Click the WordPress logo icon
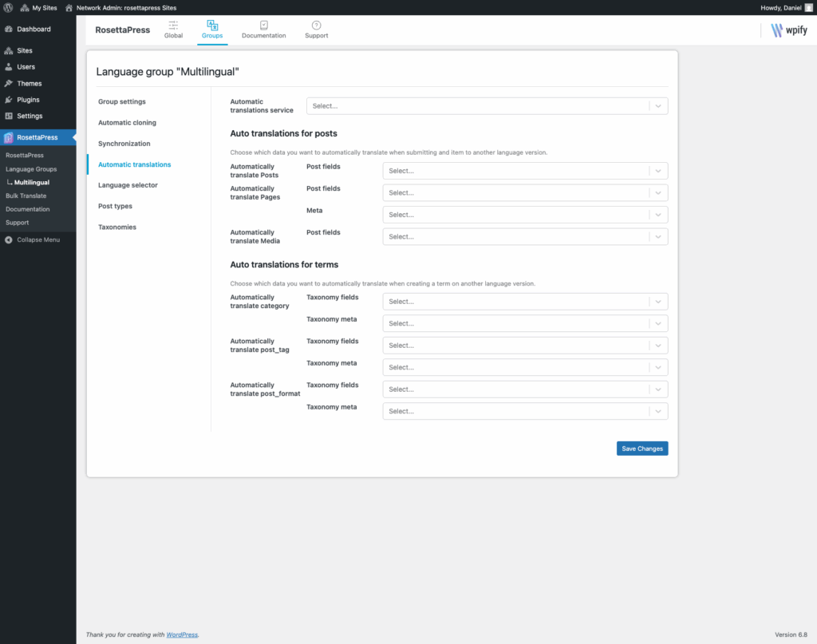 pos(8,8)
